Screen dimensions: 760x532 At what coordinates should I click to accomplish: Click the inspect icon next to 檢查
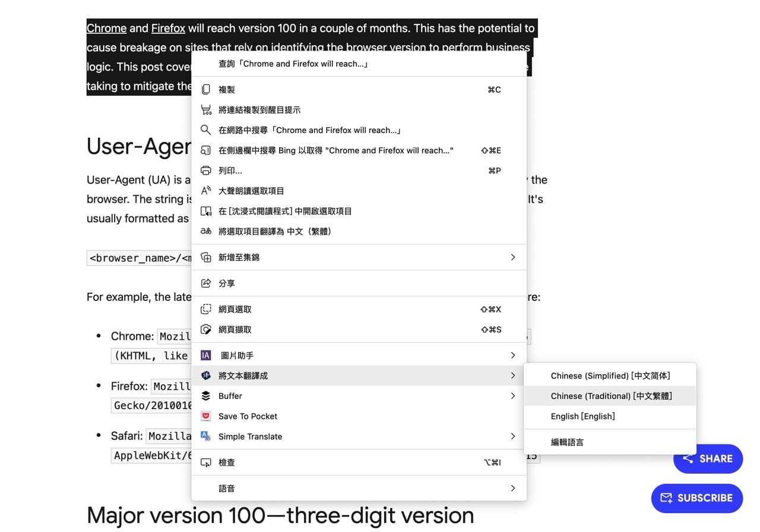(x=206, y=463)
